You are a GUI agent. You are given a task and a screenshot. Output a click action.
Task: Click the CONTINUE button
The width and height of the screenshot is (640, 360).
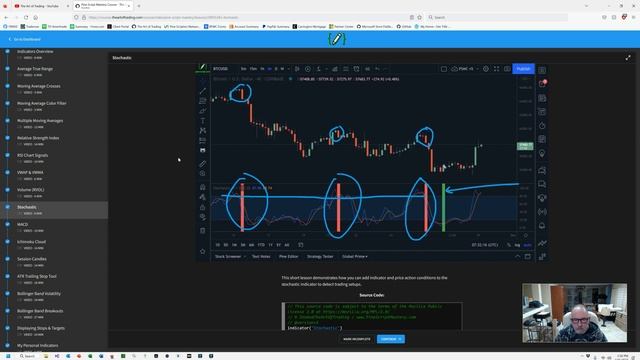coord(391,339)
